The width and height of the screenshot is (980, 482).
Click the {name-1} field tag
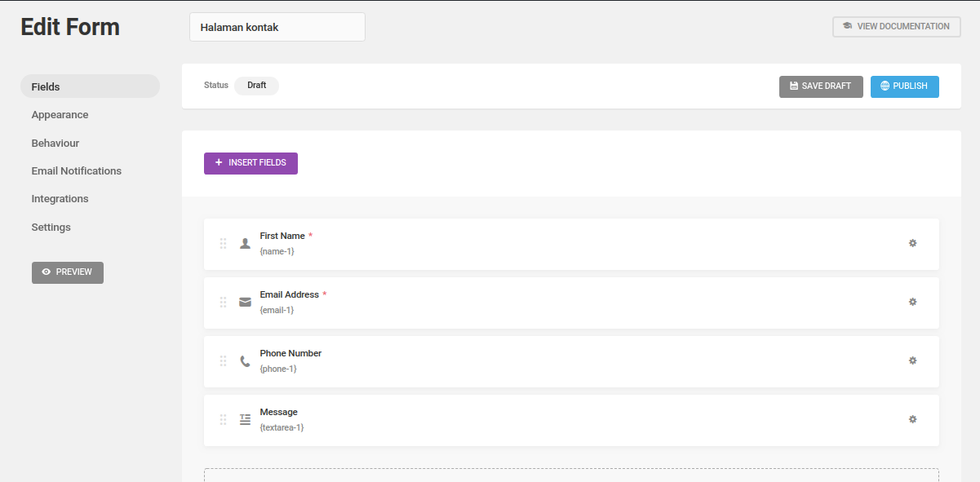point(277,251)
